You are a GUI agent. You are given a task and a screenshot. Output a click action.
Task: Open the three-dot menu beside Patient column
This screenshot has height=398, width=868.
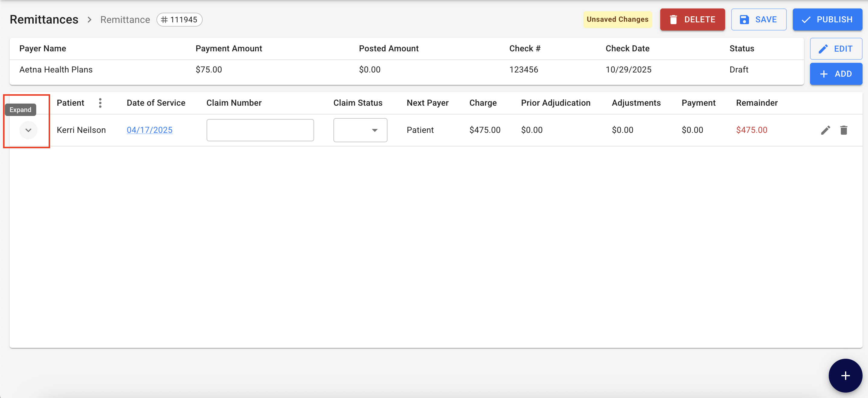[x=100, y=103]
